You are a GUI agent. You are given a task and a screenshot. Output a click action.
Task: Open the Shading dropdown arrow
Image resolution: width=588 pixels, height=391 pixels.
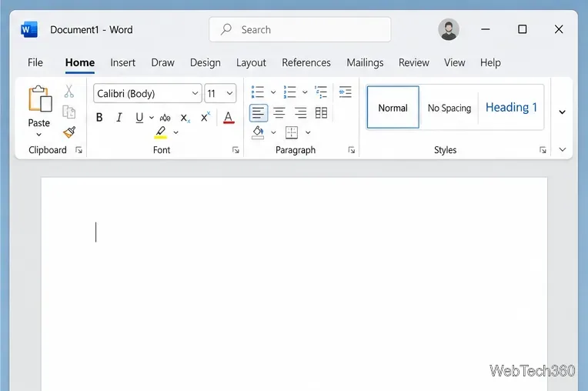pos(273,132)
